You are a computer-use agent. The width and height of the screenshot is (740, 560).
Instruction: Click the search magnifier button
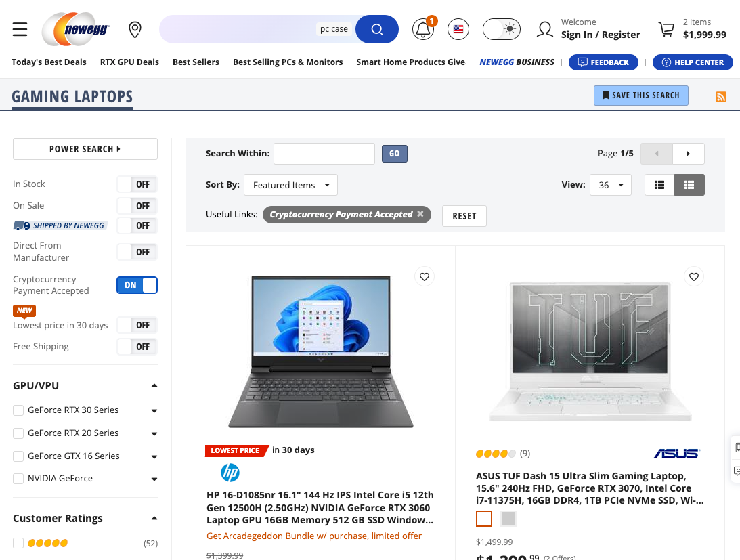(x=377, y=29)
